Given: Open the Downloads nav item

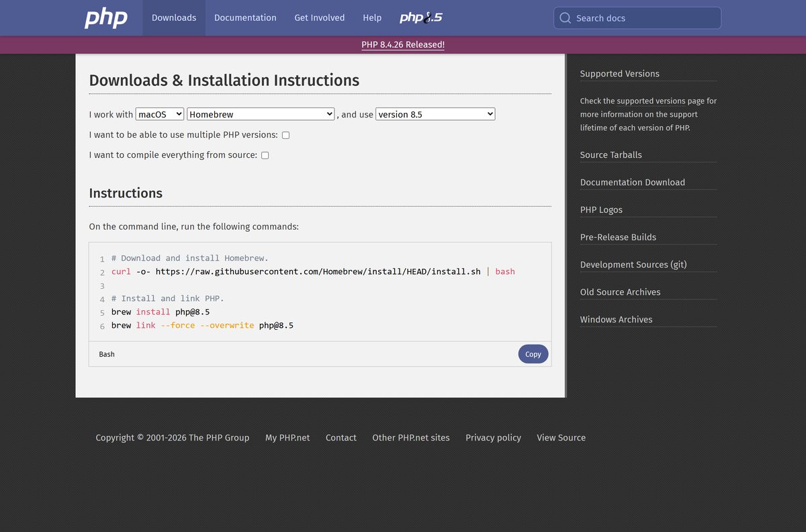Looking at the screenshot, I should (x=174, y=18).
